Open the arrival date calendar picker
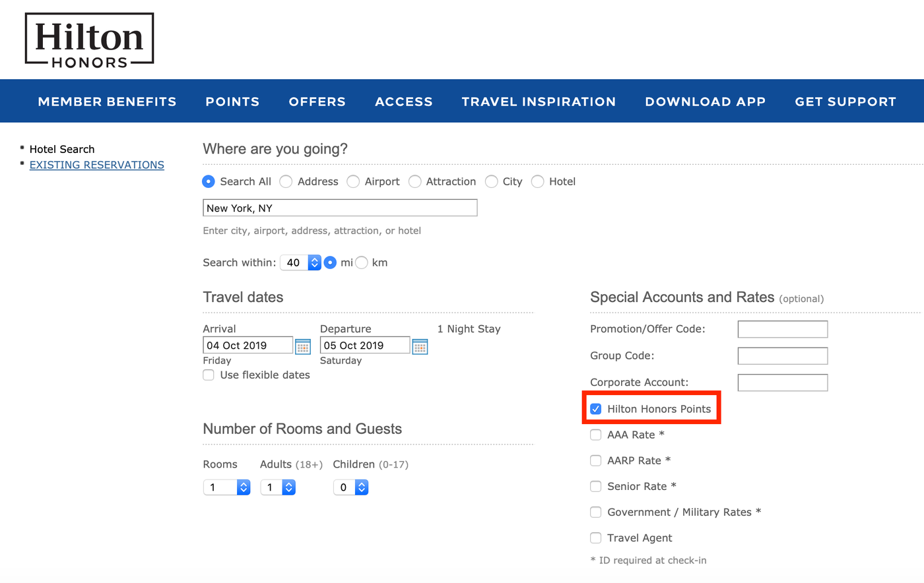The image size is (924, 583). click(x=302, y=346)
